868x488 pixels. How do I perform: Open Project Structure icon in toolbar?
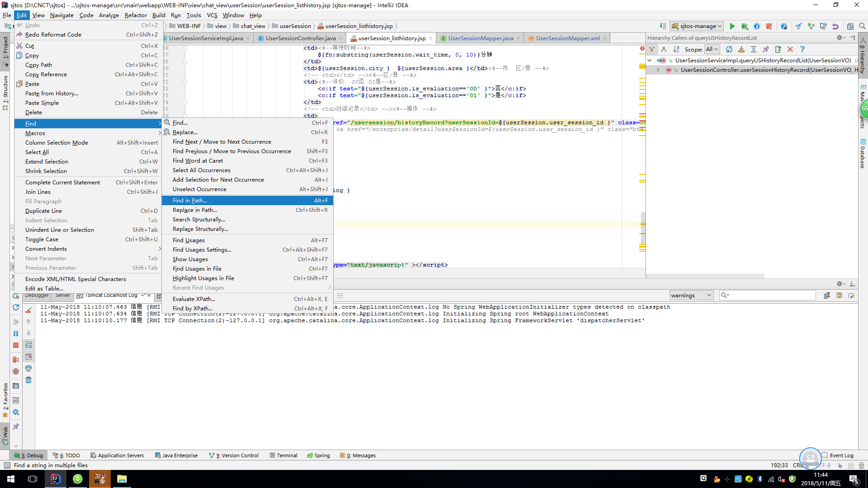pyautogui.click(x=850, y=26)
